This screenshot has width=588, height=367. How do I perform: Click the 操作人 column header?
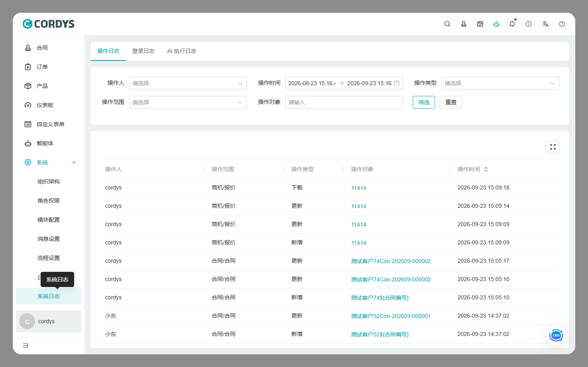tap(114, 169)
